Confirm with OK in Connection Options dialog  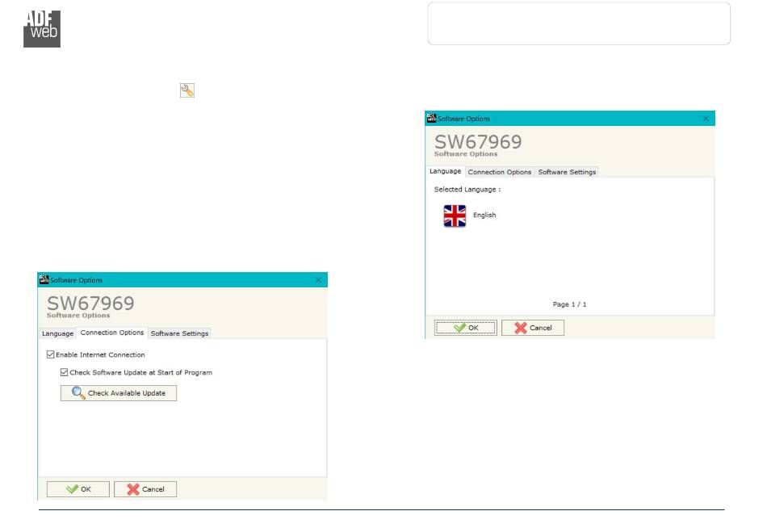(x=78, y=489)
